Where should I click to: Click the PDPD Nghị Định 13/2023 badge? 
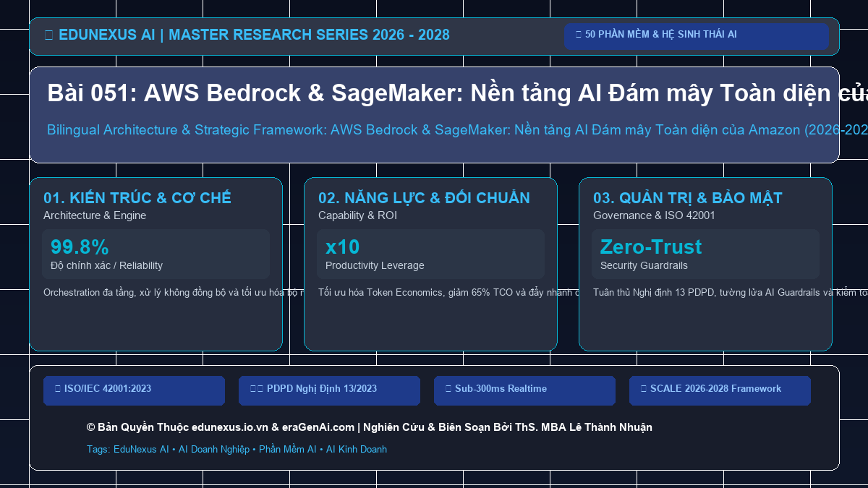coord(329,390)
